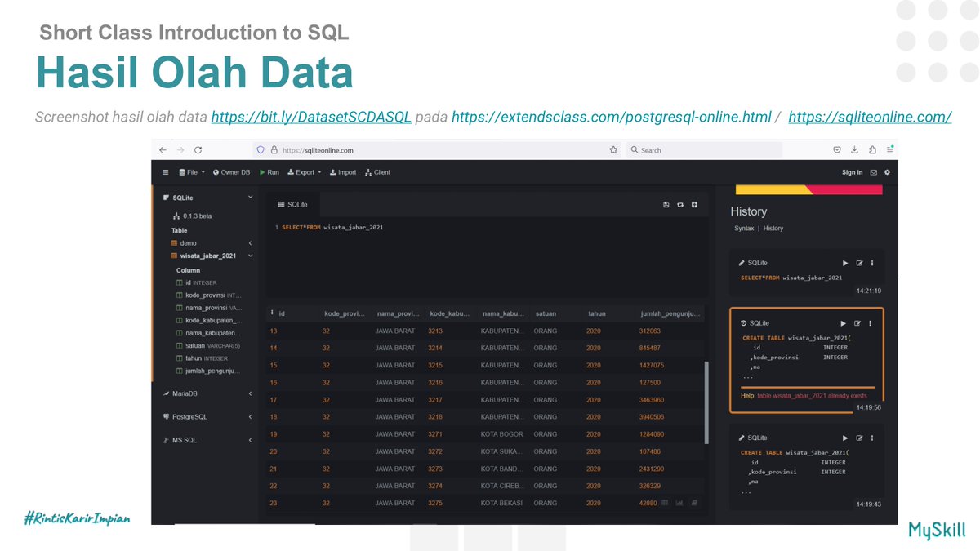
Task: Click the sqliteonline.com address bar
Action: tap(437, 150)
